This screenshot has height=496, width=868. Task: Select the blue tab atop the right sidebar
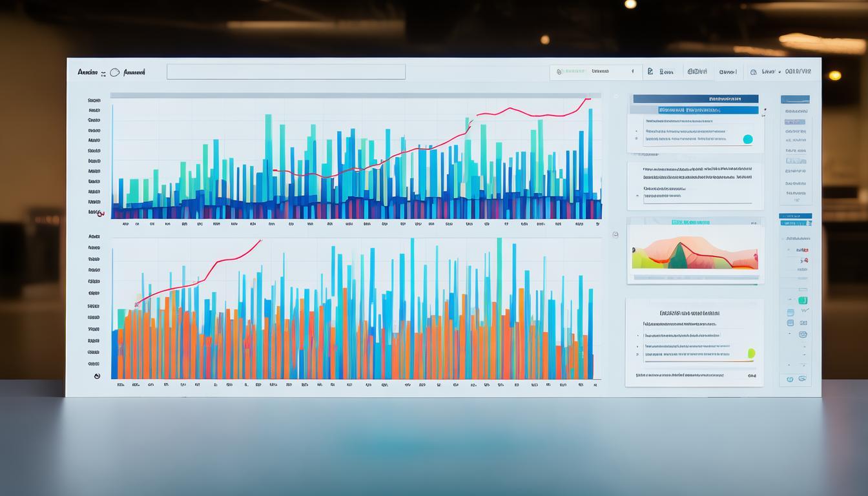point(794,99)
